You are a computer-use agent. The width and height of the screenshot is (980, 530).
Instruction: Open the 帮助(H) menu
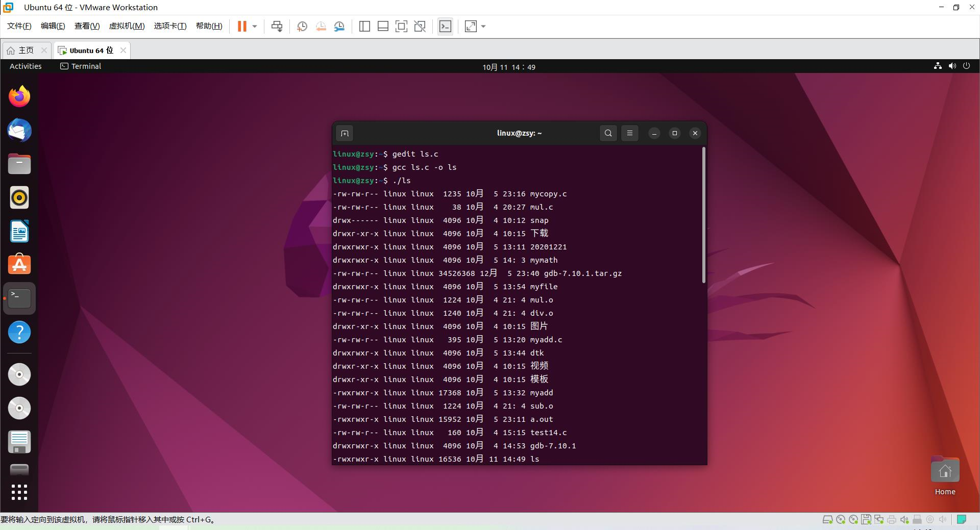pos(209,26)
